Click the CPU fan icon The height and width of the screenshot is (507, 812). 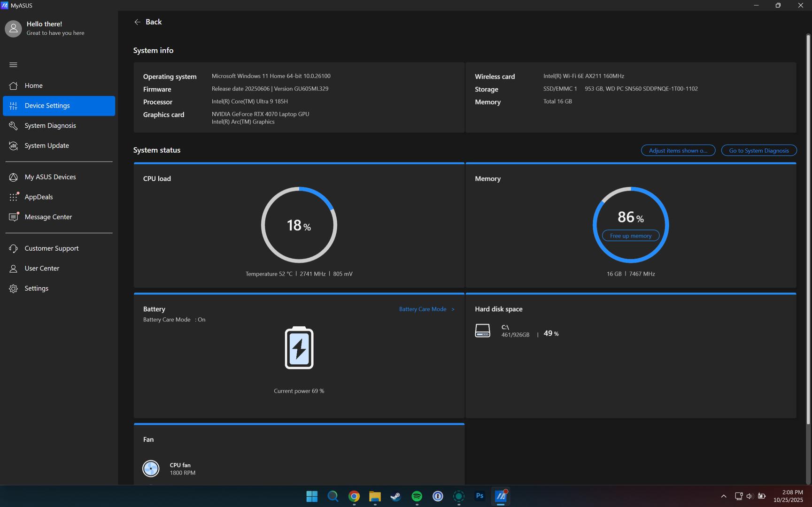(151, 469)
